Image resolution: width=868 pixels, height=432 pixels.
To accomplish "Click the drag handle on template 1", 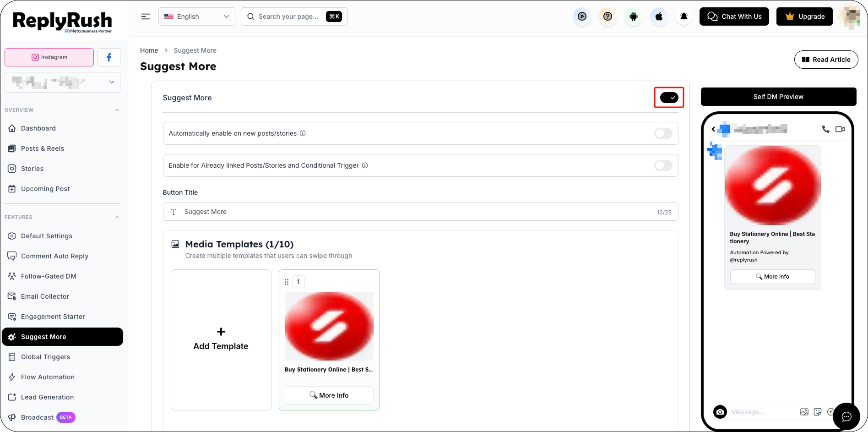I will (287, 282).
